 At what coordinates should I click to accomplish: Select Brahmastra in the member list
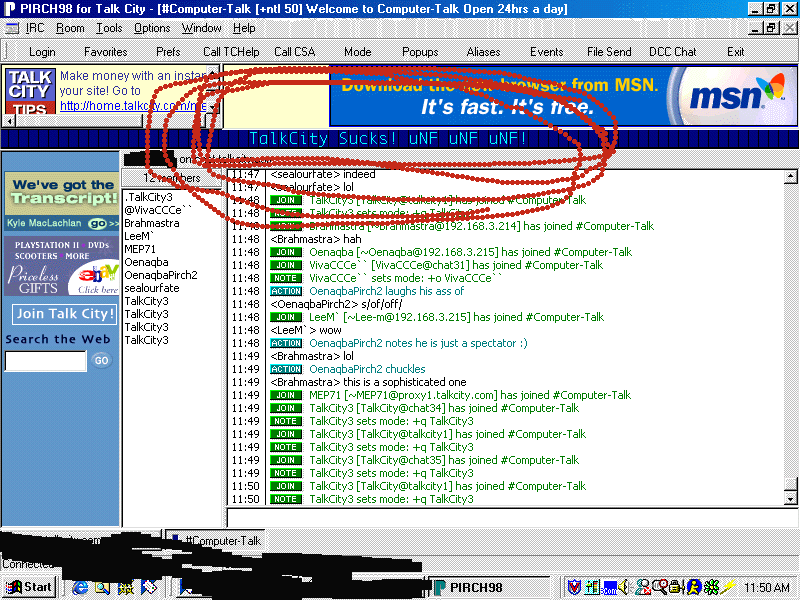click(x=152, y=223)
